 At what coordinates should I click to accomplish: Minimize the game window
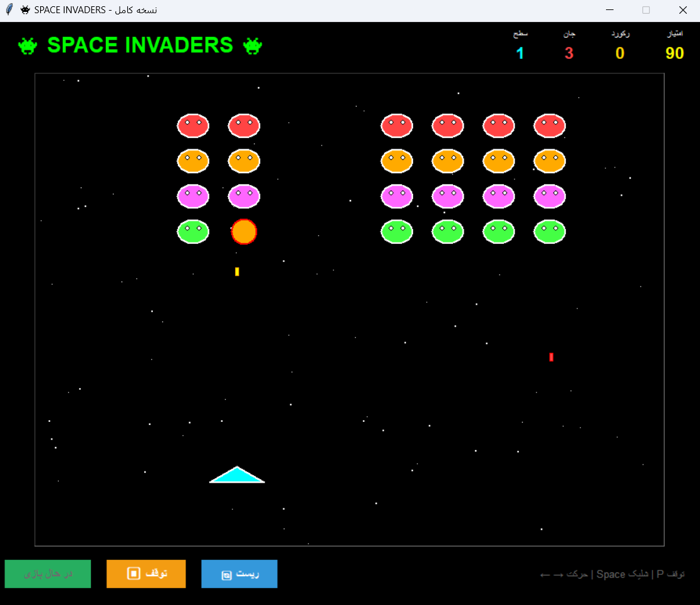(610, 10)
